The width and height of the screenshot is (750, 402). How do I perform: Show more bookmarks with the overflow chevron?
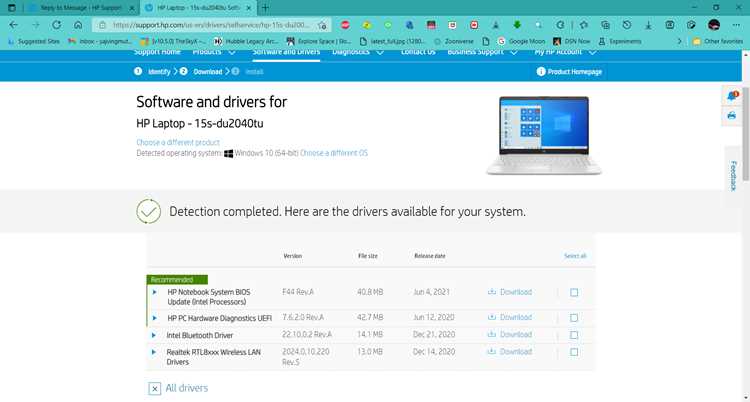coord(680,42)
